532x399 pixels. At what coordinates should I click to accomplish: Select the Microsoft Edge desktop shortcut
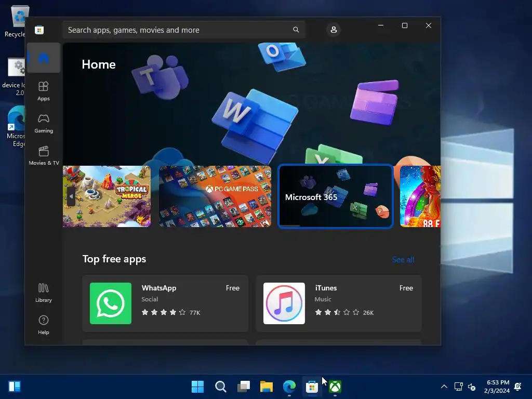point(15,126)
